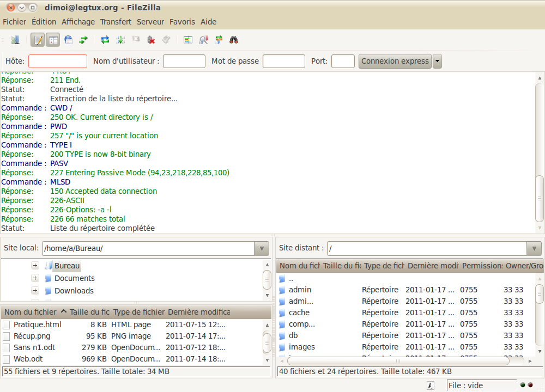Click the Web.odt file icon
The width and height of the screenshot is (545, 392).
click(6, 359)
